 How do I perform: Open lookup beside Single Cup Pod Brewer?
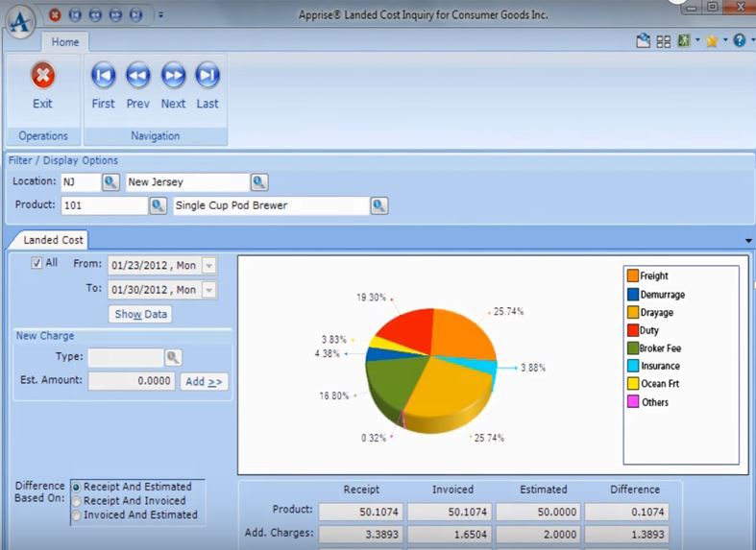379,205
